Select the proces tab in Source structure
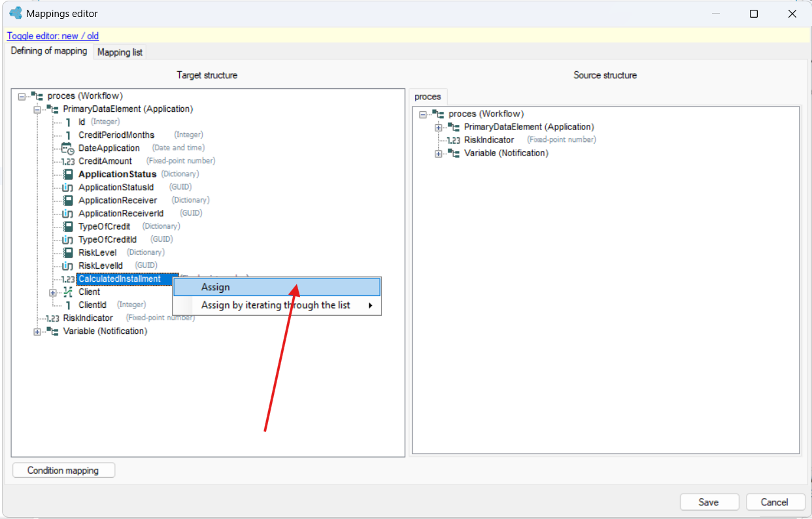Screen dimensions: 812x519 coord(428,97)
